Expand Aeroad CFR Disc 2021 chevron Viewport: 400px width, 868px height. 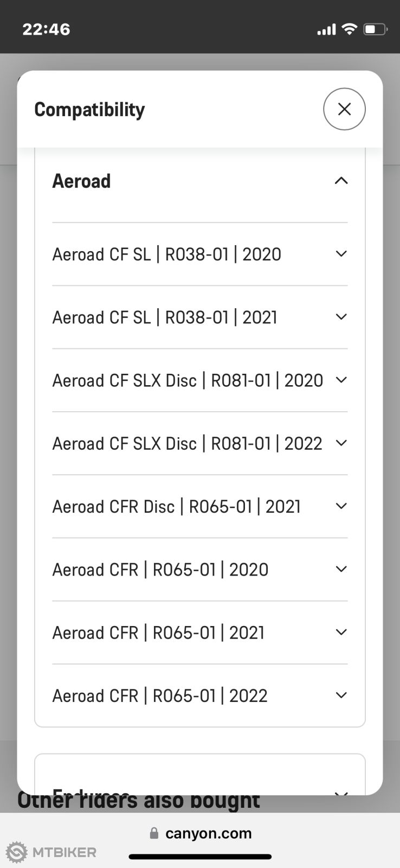point(341,506)
